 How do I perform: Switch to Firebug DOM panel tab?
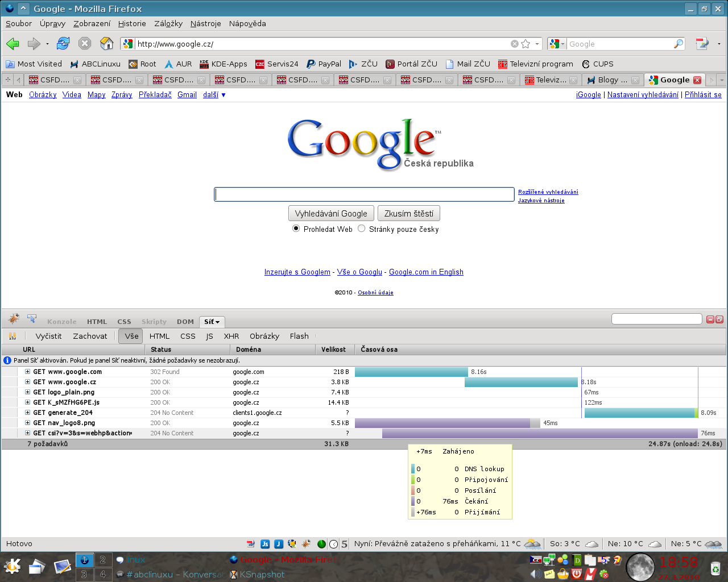pos(185,322)
